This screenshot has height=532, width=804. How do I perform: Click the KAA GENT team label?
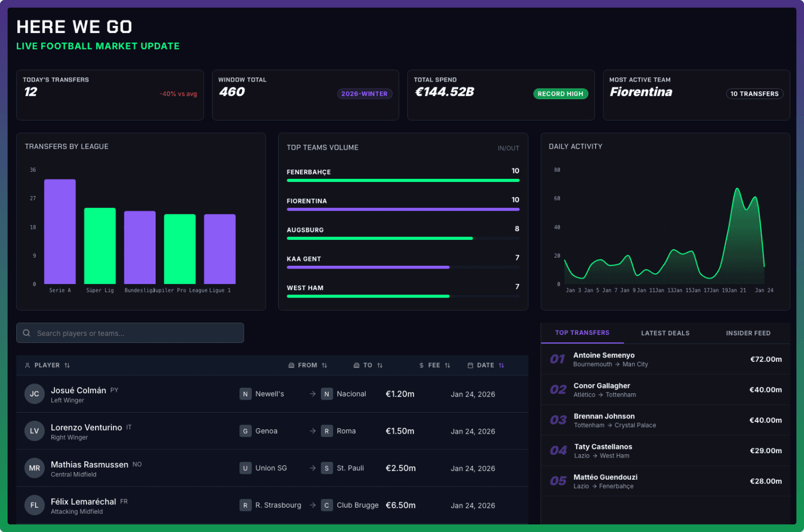[x=304, y=259]
